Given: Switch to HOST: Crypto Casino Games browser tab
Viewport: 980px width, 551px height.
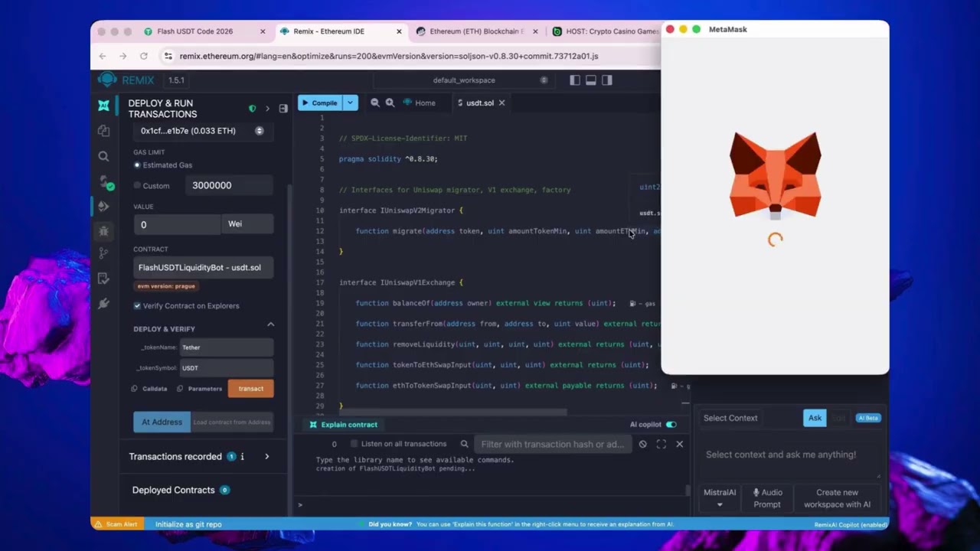Looking at the screenshot, I should click(605, 31).
